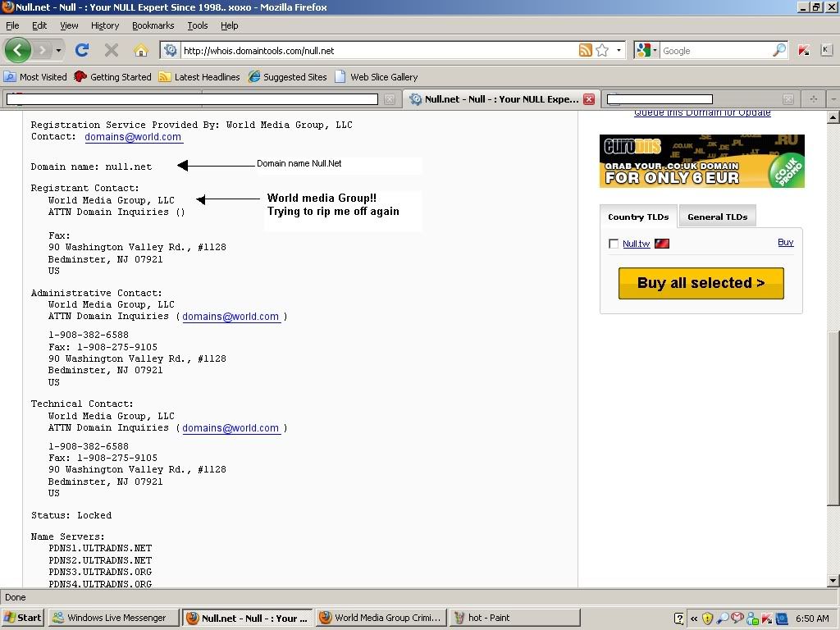
Task: Click the security shield tray icon
Action: tap(708, 619)
